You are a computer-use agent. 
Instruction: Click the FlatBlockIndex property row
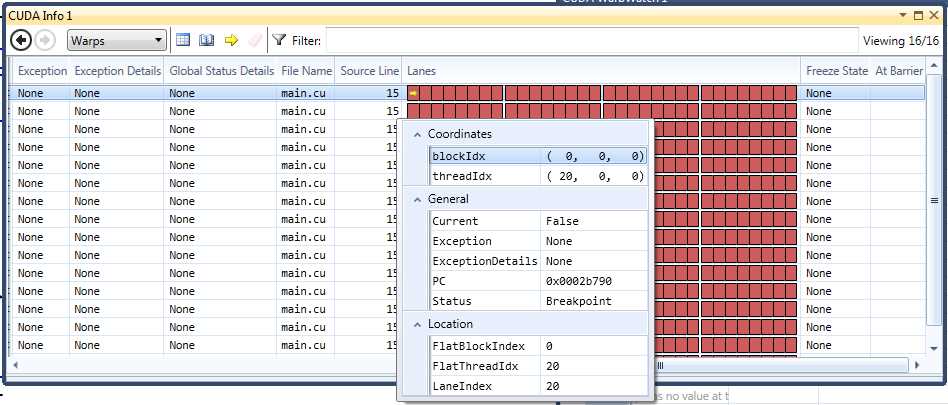(538, 346)
